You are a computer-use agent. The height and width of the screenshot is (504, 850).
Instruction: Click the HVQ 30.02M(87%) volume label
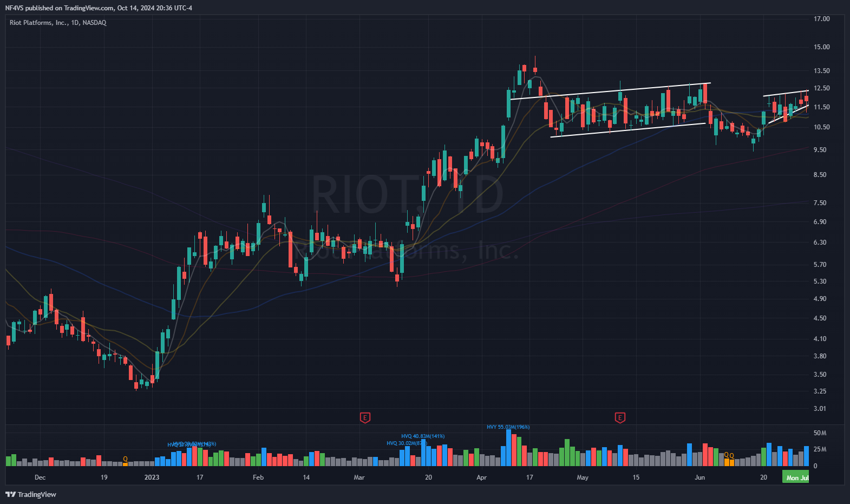coord(407,443)
